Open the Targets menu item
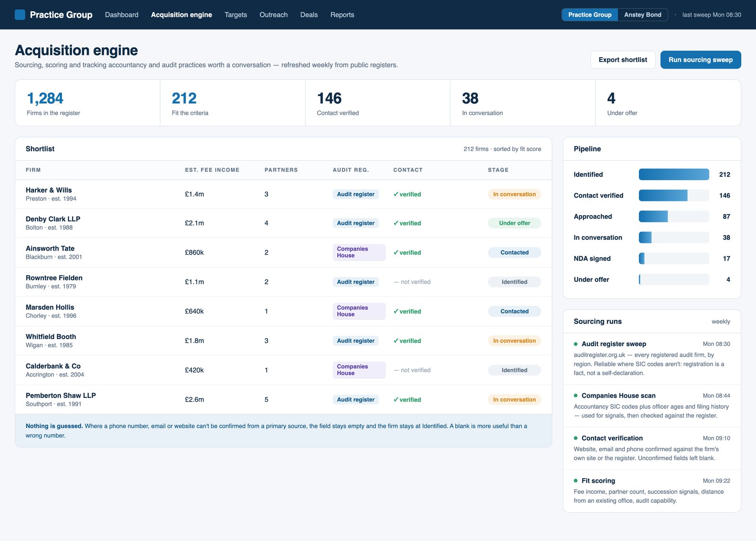The width and height of the screenshot is (756, 541). [x=236, y=15]
